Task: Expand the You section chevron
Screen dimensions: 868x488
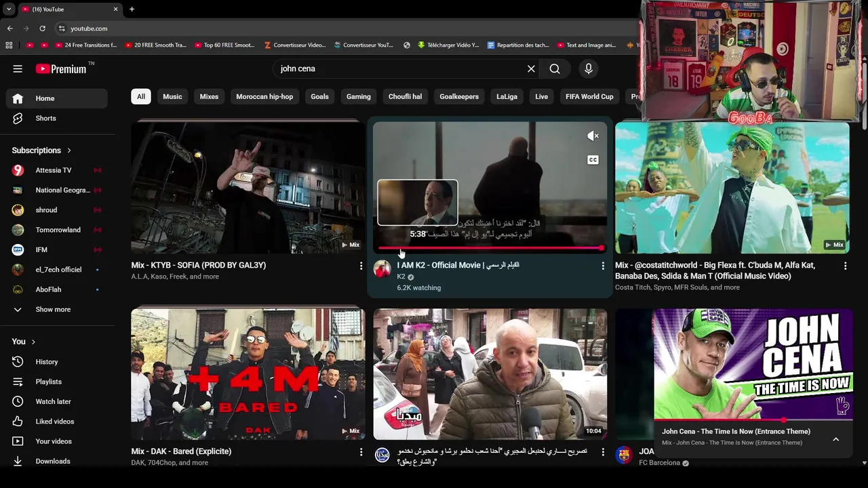Action: tap(33, 342)
